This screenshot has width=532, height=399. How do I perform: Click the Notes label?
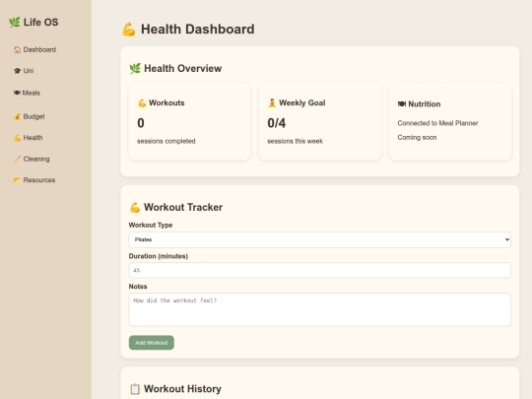coord(138,287)
